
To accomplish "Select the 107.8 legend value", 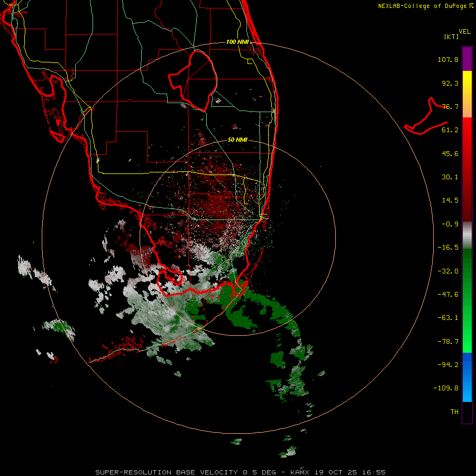I will (448, 59).
